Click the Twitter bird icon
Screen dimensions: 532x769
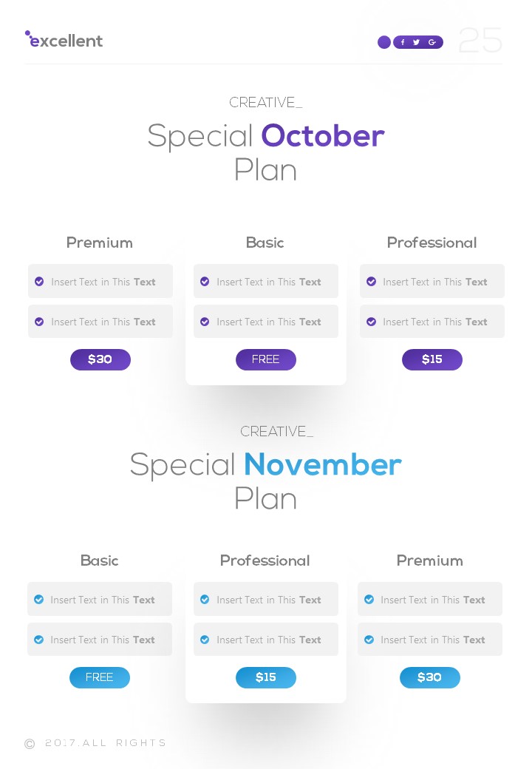416,42
